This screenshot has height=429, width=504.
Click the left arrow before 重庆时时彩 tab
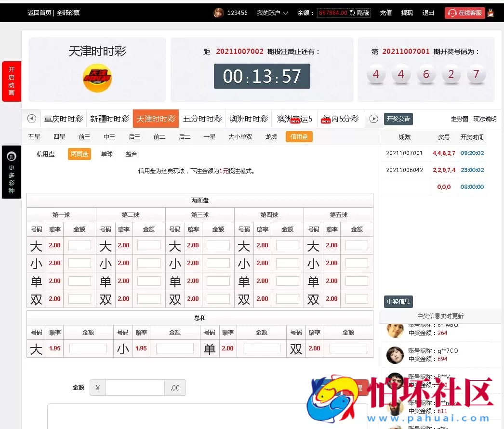(x=31, y=119)
